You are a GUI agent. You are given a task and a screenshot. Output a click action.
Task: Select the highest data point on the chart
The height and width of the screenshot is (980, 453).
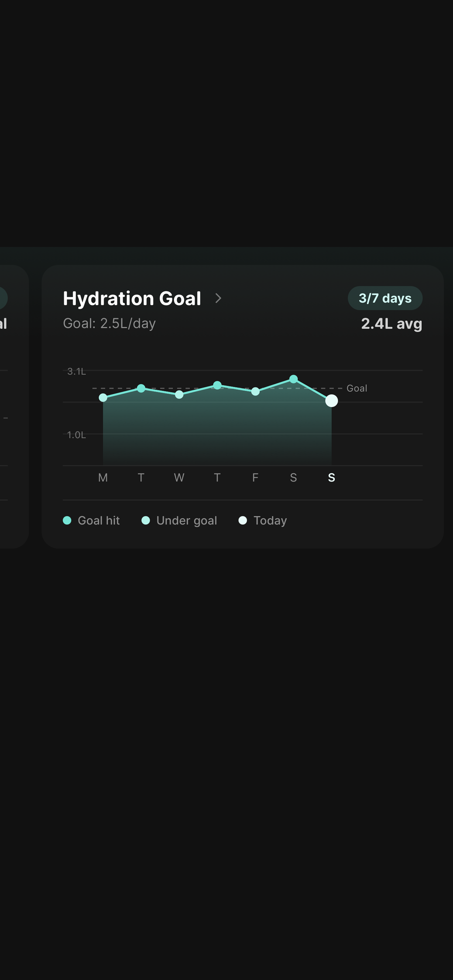pyautogui.click(x=294, y=379)
